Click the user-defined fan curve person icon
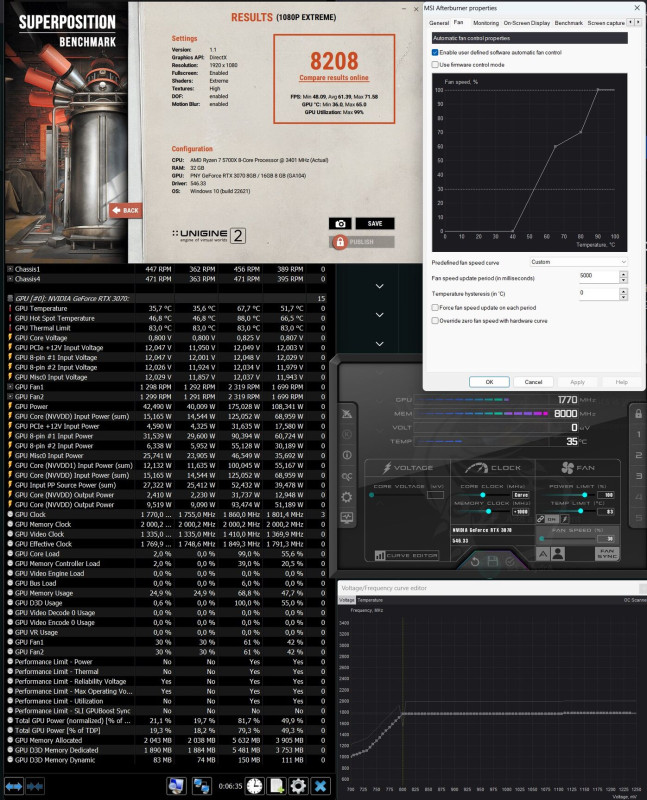Viewport: 647px width, 800px height. 558,554
